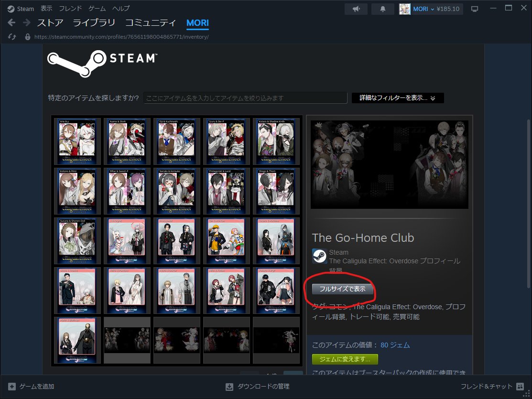532x399 pixels.
Task: Select the Shogo & Thorn trading card
Action: click(276, 191)
